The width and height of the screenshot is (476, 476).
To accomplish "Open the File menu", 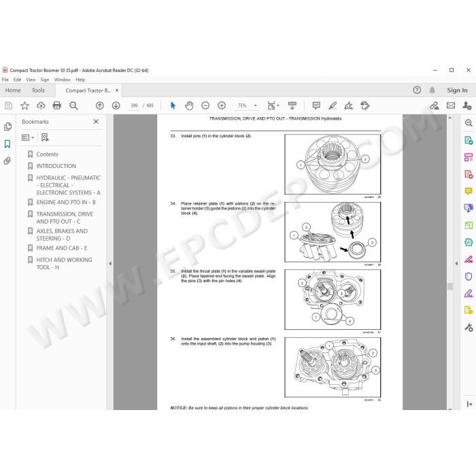I will (x=5, y=80).
